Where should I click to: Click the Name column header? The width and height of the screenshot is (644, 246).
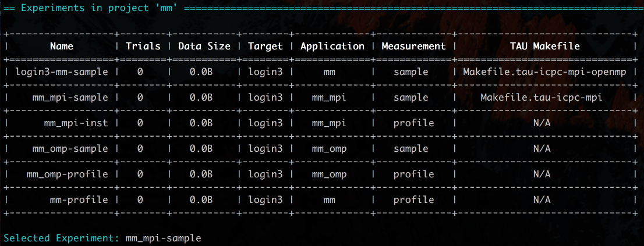(x=62, y=47)
